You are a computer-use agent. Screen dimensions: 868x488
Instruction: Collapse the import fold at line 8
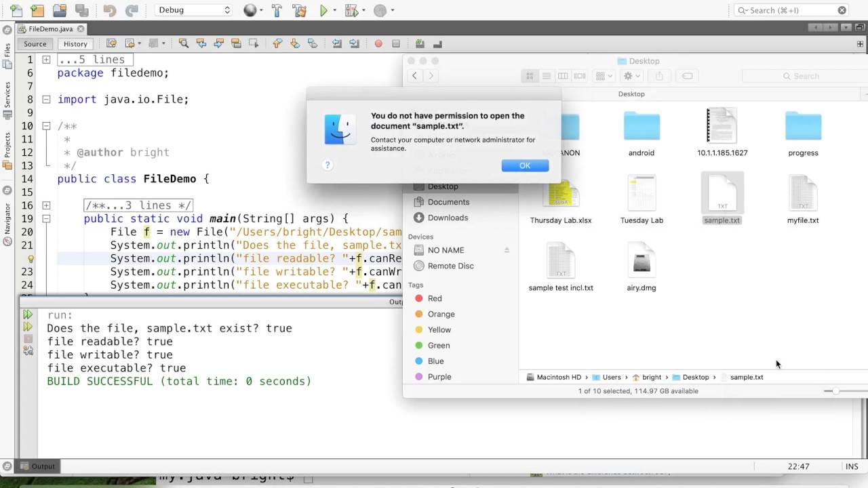pyautogui.click(x=46, y=99)
